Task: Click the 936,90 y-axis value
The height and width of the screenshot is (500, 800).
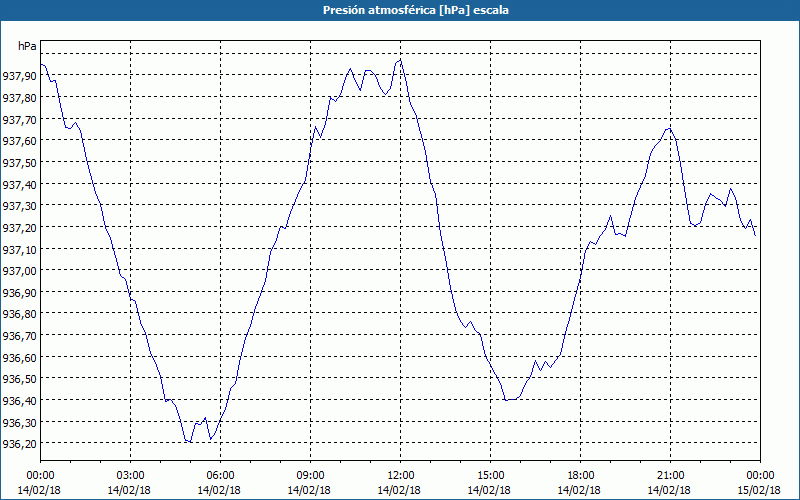Action: pyautogui.click(x=19, y=292)
